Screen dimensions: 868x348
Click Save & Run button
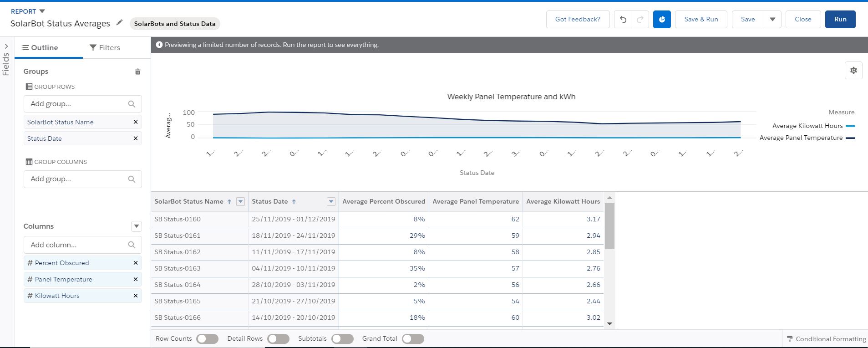(x=701, y=19)
